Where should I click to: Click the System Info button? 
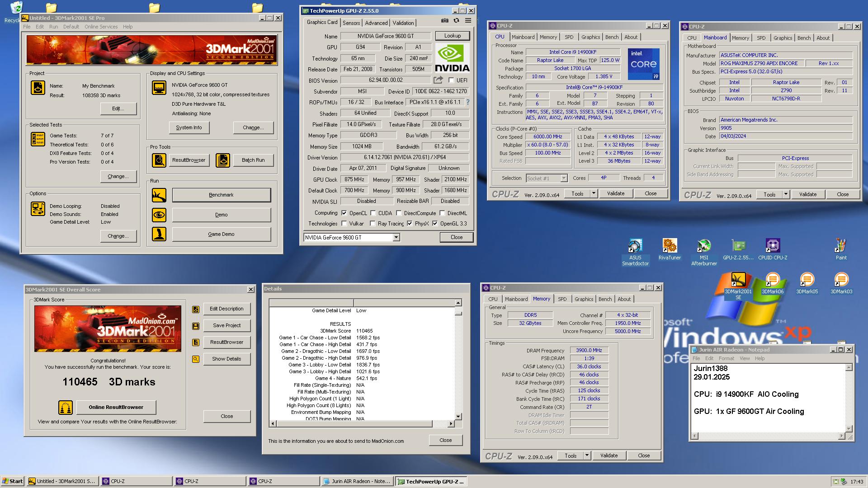pos(189,128)
